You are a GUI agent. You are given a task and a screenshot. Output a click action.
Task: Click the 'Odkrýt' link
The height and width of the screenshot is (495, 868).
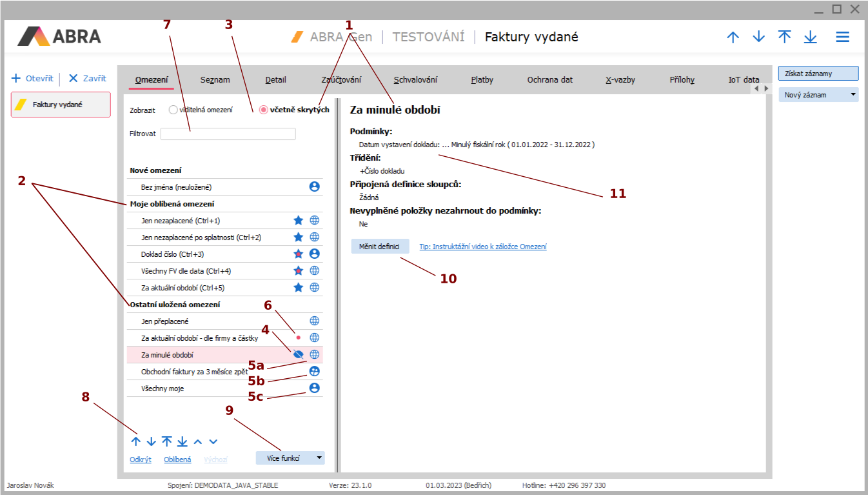[x=141, y=460]
